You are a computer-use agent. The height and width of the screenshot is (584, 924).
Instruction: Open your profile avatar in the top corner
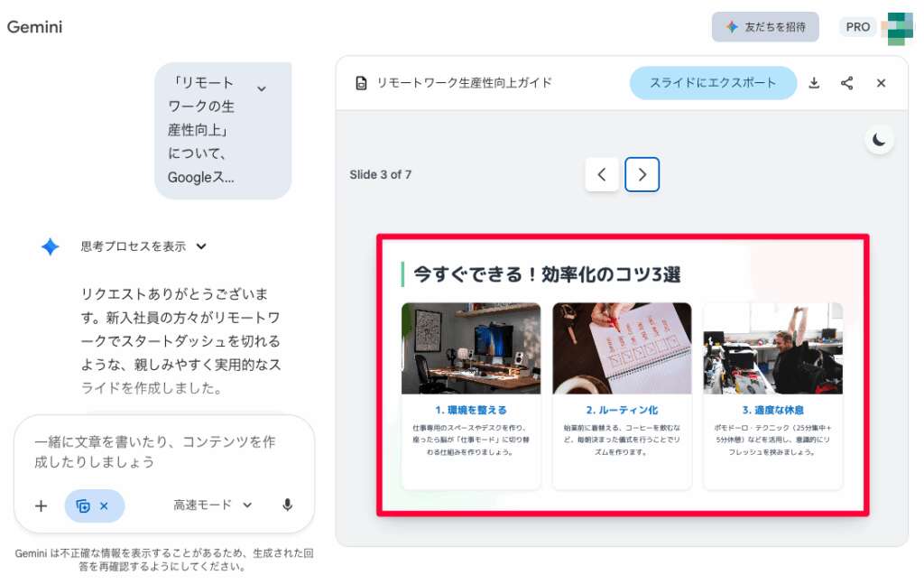click(897, 26)
